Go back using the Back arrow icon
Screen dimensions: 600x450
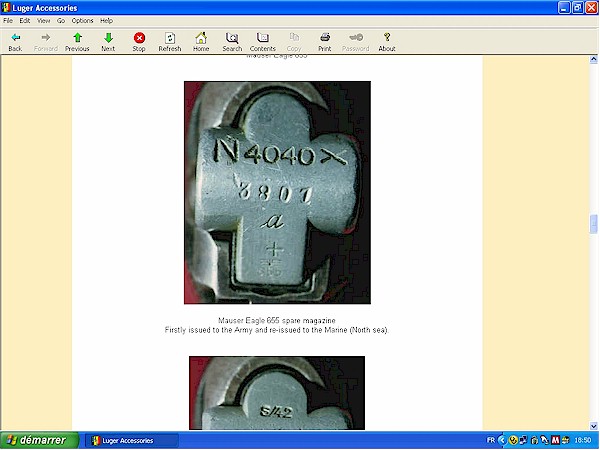[15, 38]
